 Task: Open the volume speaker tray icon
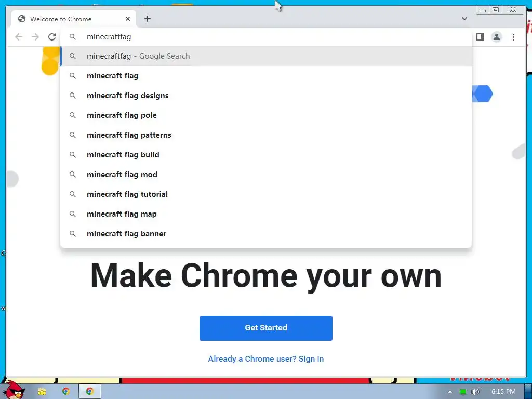475,392
